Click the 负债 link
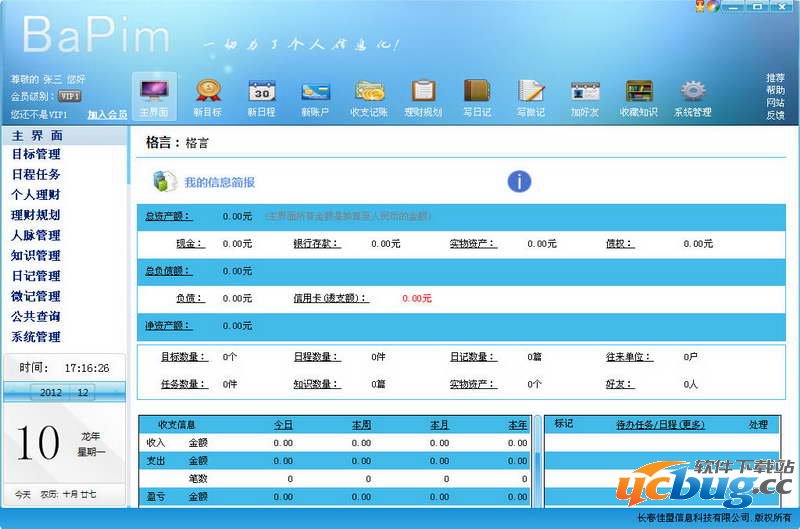Viewport: 800px width, 529px height. 190,298
